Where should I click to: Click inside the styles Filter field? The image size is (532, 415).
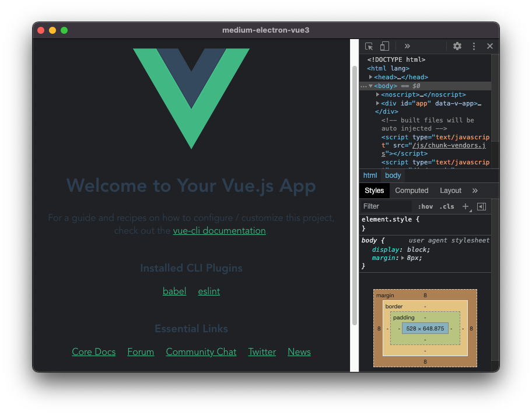click(385, 206)
